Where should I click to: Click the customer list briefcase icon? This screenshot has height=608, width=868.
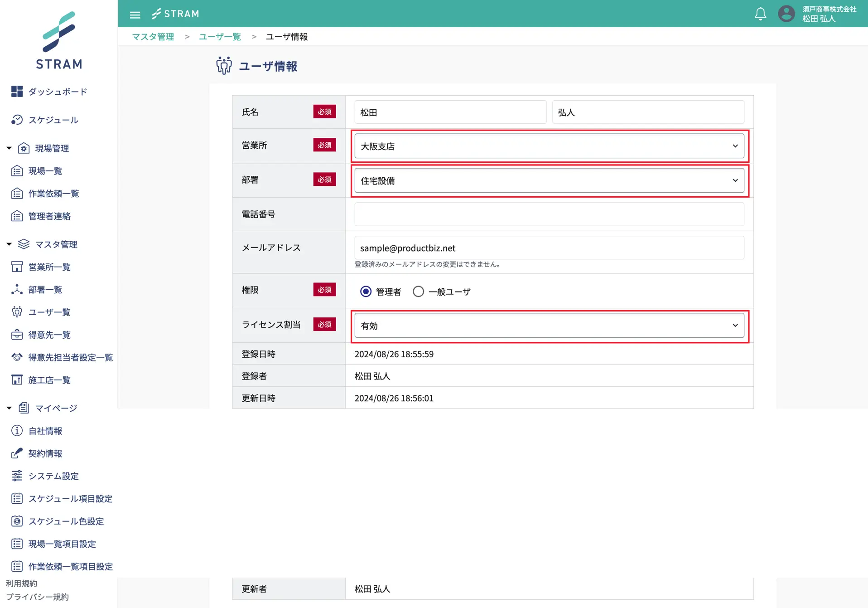pyautogui.click(x=17, y=335)
